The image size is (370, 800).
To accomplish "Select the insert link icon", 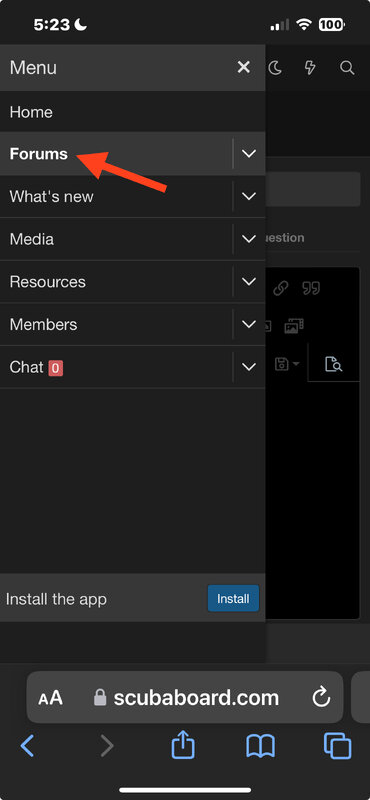I will [x=280, y=289].
